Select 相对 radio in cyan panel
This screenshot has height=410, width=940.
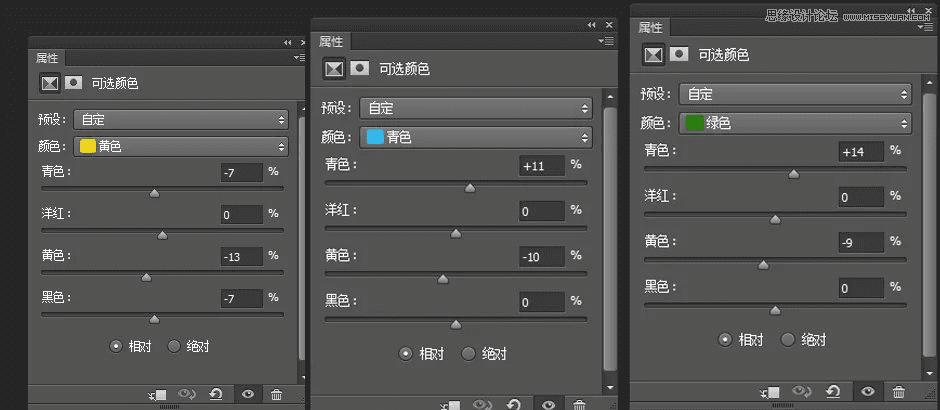[406, 354]
